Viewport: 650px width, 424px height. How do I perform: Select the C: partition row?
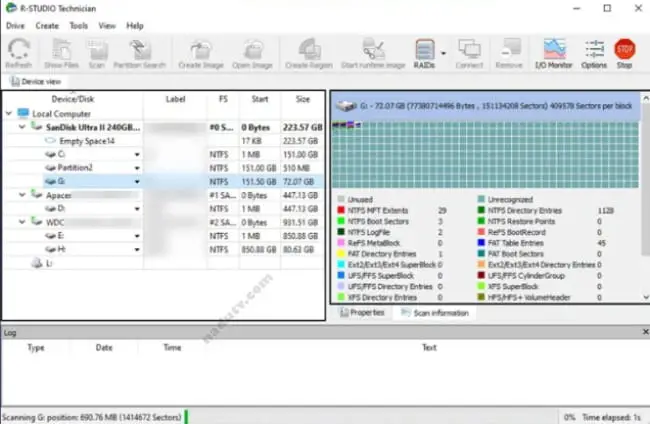164,155
